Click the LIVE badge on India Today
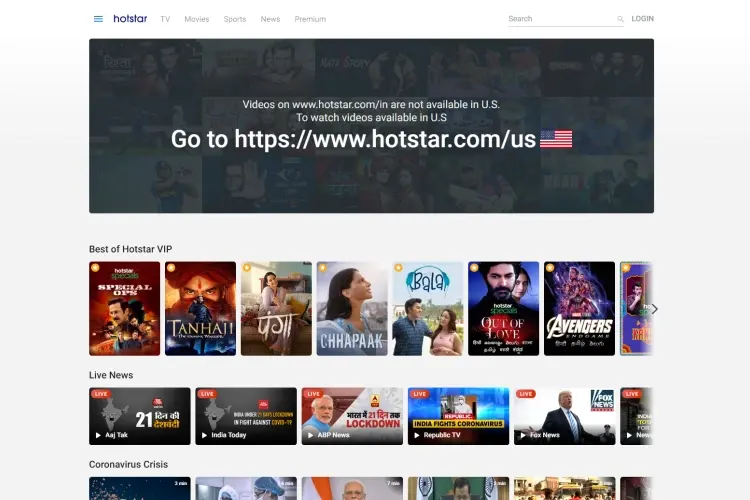The image size is (750, 500). click(207, 394)
